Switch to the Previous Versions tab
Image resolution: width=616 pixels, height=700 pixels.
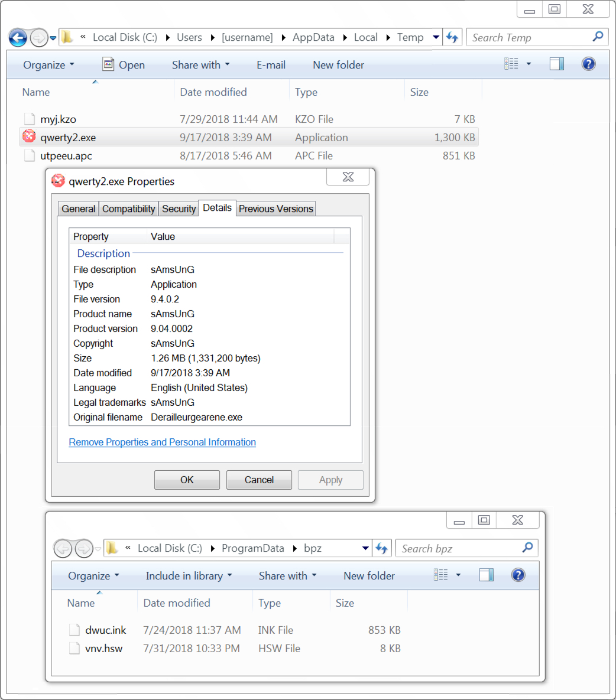click(275, 209)
